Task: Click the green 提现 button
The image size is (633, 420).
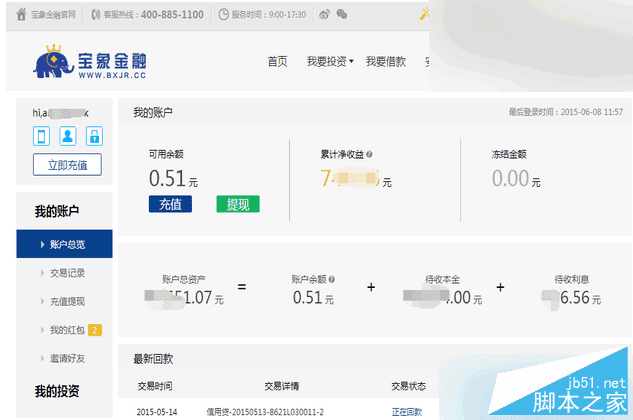Action: click(x=238, y=204)
